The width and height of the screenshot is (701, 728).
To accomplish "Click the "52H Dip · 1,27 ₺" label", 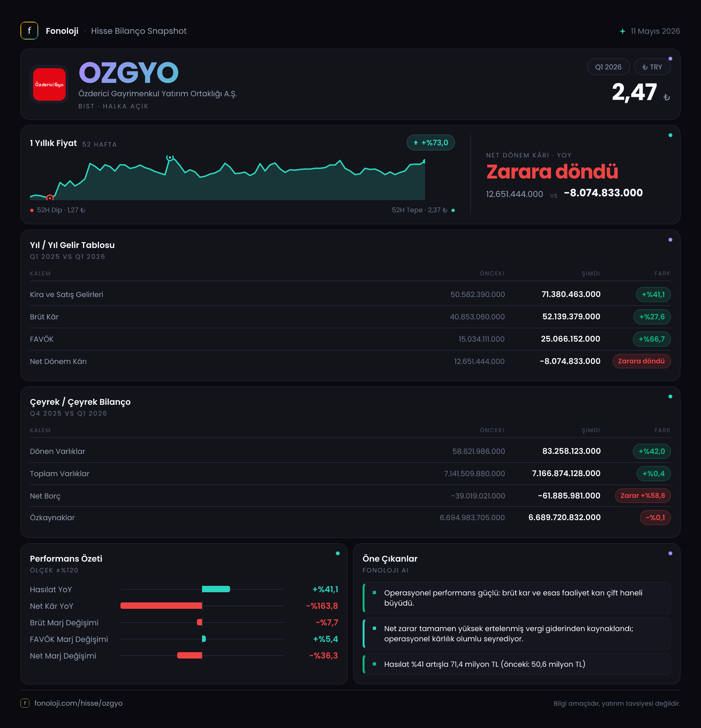I will click(x=61, y=210).
